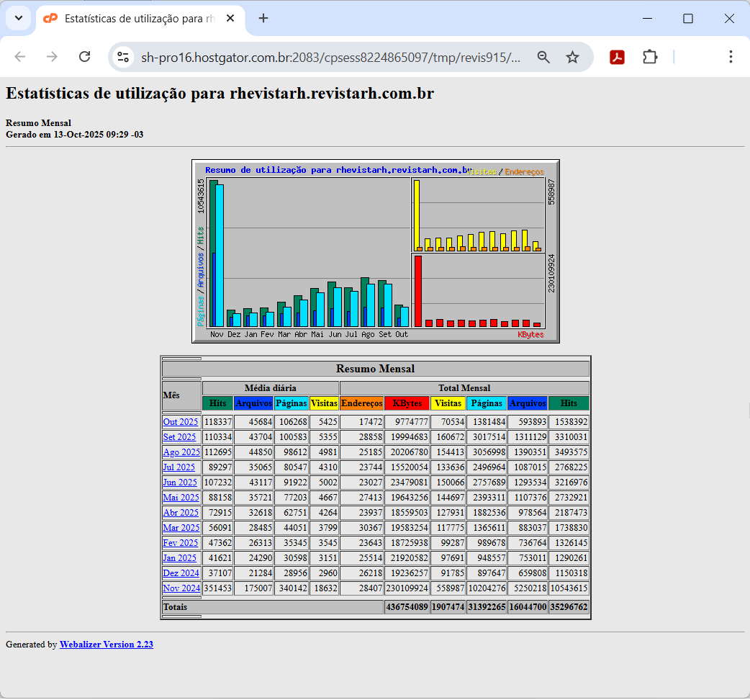Open the Extensions puzzle icon
This screenshot has height=700, width=750.
point(650,57)
